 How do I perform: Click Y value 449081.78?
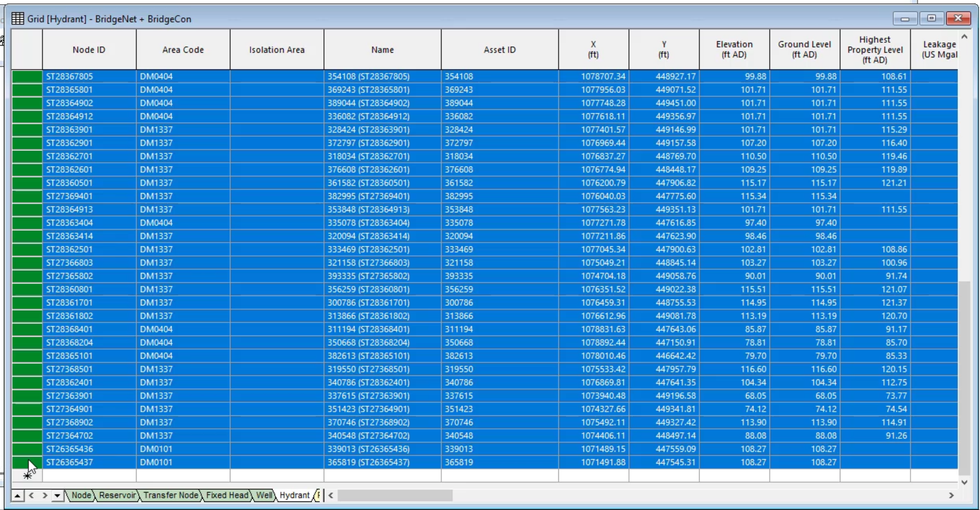click(x=664, y=316)
